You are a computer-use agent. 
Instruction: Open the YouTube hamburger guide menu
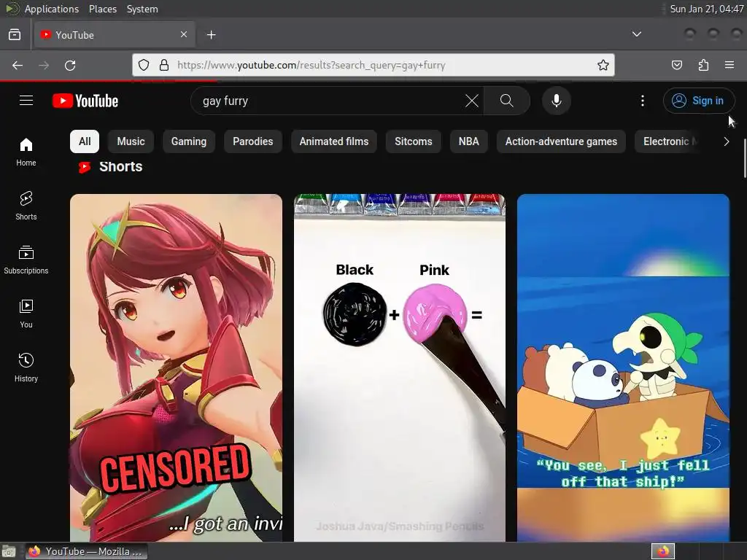coord(26,101)
